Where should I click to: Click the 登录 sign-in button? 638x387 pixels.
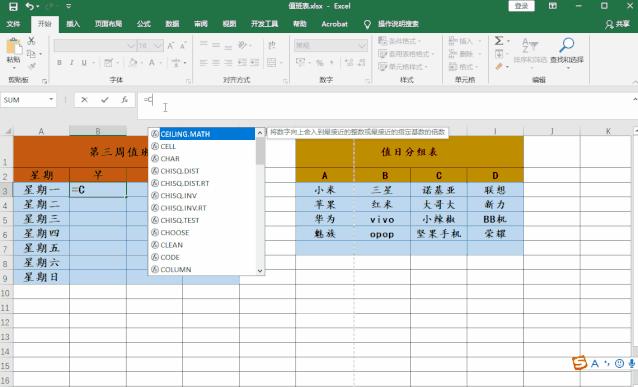tap(521, 6)
